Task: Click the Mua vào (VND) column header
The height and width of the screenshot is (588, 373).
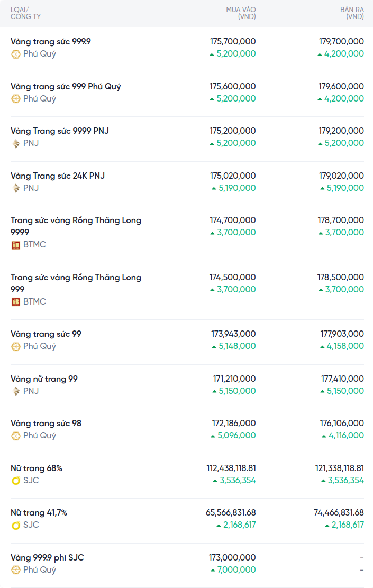Action: [x=241, y=13]
